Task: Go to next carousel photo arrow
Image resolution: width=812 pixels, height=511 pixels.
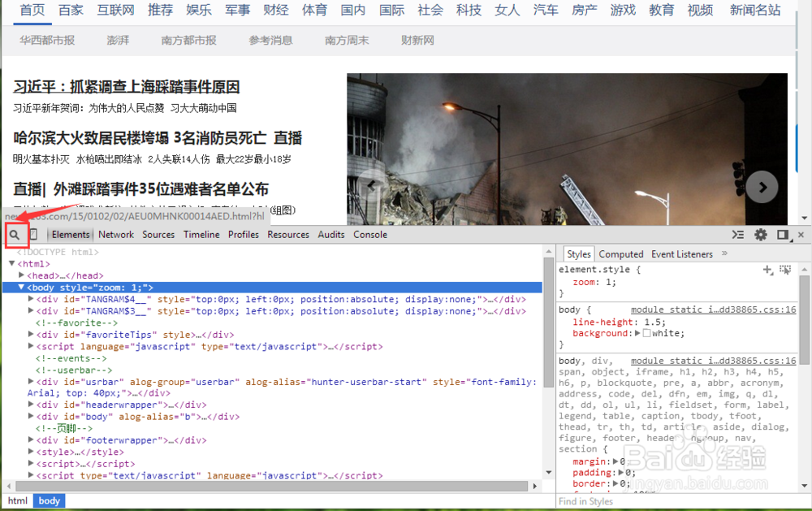Action: 762,187
